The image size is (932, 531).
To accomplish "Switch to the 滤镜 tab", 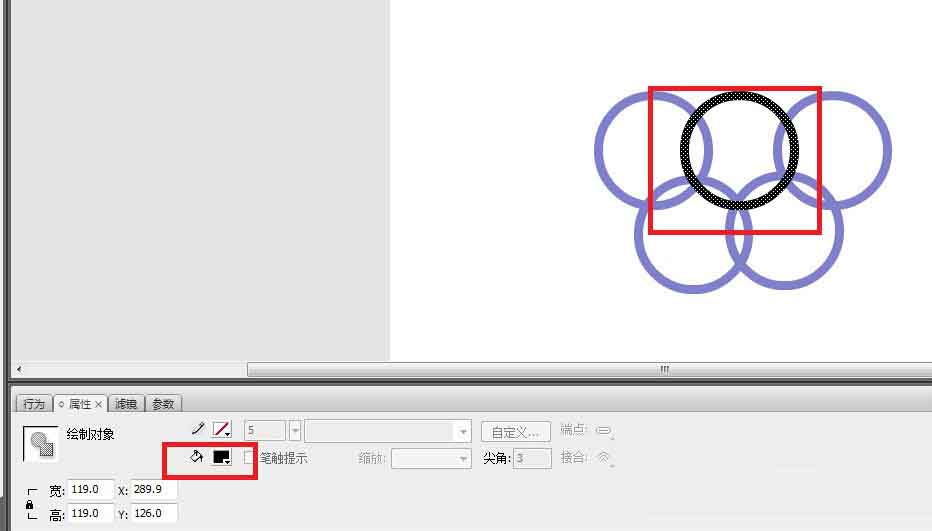I will pos(126,404).
